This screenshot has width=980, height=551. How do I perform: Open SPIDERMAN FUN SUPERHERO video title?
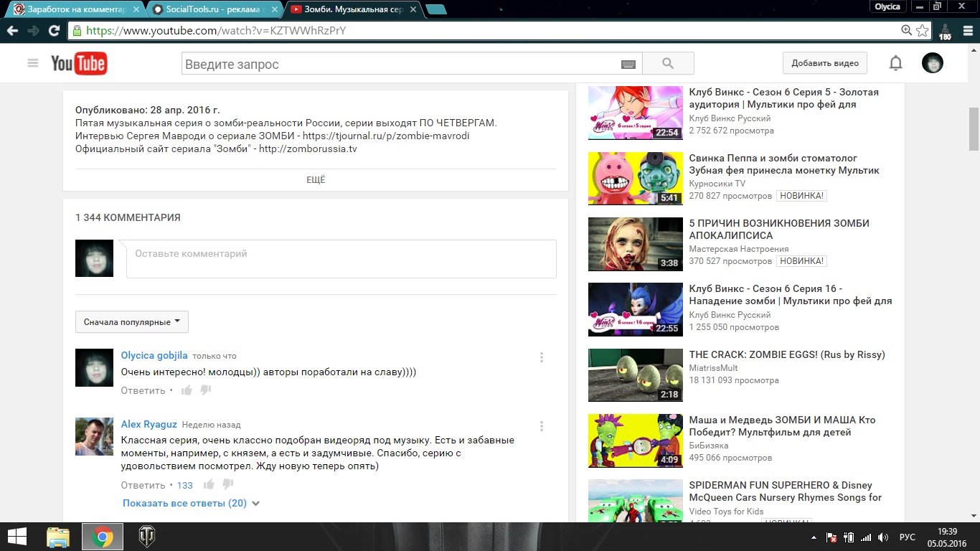point(786,491)
